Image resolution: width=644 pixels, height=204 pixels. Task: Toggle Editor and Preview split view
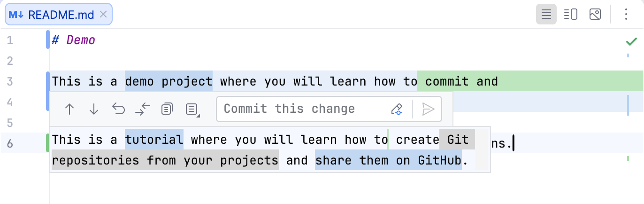[x=570, y=15]
